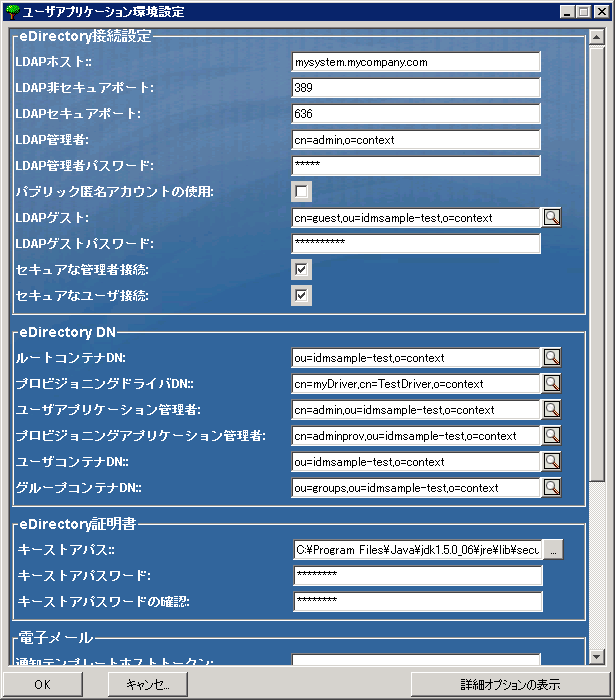Screen dimensions: 615x700
Task: Uncheck セキュアな管理者接続 checkbox
Action: click(301, 269)
